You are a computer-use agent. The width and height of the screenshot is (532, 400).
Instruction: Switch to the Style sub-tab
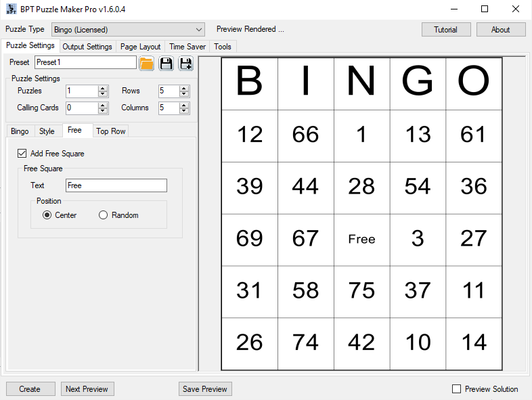pyautogui.click(x=47, y=131)
